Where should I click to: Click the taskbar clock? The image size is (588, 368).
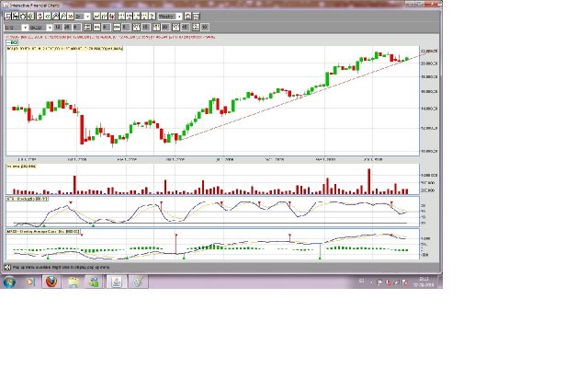(424, 282)
